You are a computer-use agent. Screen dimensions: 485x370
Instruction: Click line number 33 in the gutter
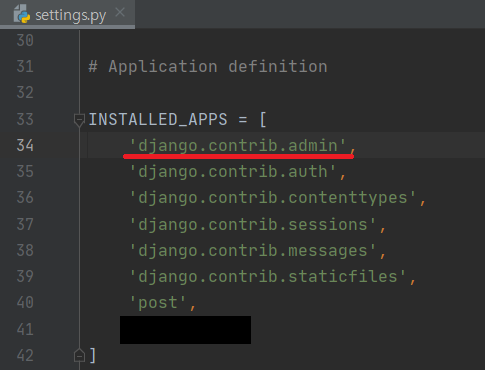coord(25,119)
